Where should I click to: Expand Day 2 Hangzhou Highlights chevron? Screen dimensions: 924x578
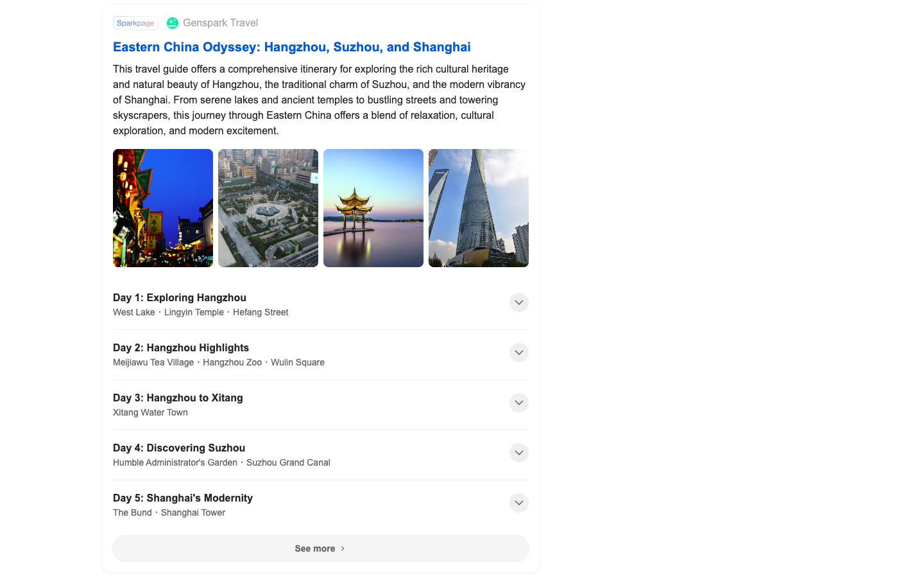click(x=518, y=353)
